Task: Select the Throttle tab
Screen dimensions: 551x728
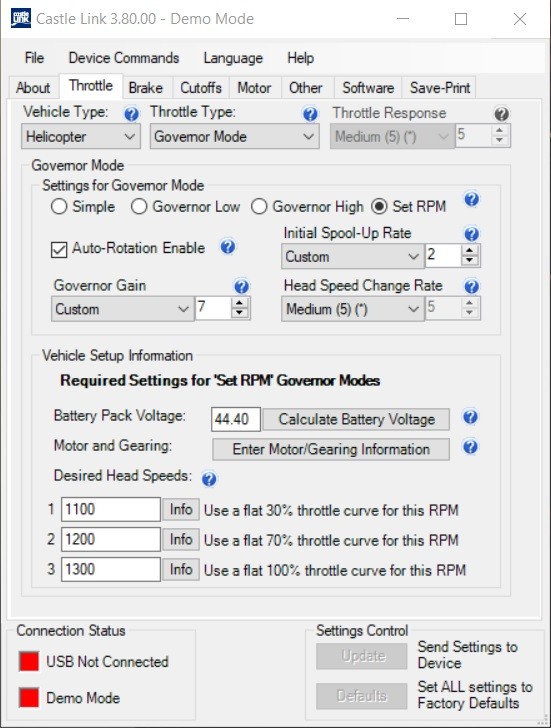Action: tap(91, 86)
